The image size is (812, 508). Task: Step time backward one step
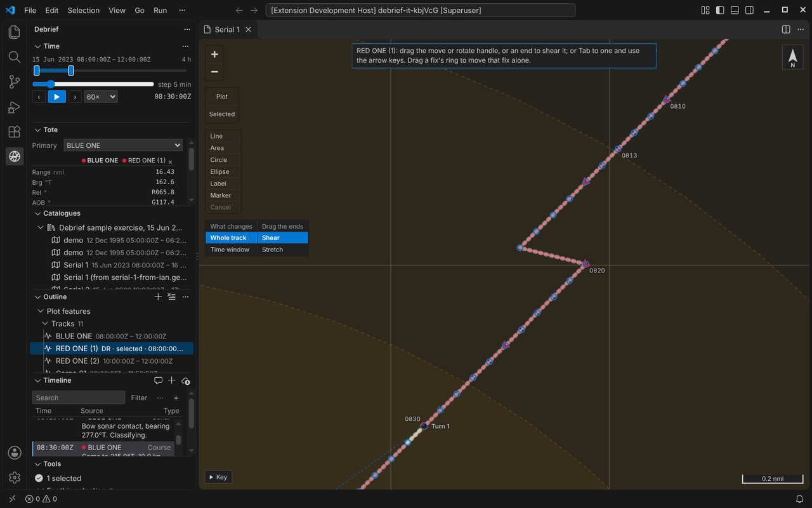[x=39, y=97]
